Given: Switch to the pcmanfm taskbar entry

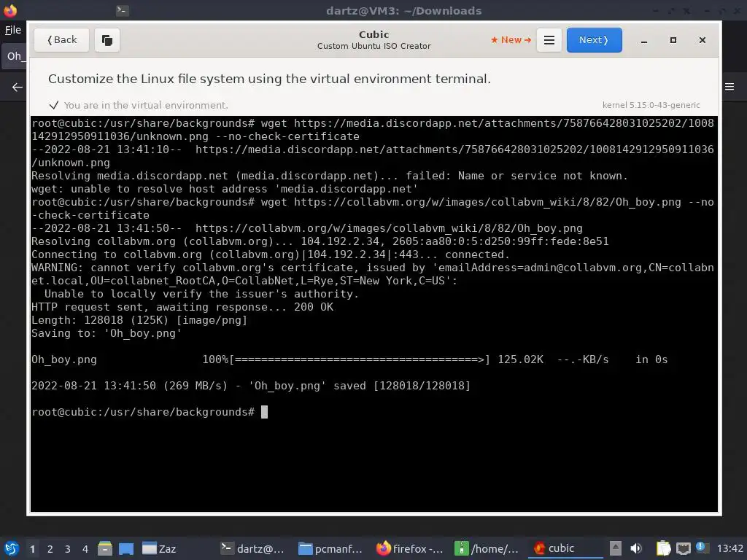Looking at the screenshot, I should click(x=330, y=548).
